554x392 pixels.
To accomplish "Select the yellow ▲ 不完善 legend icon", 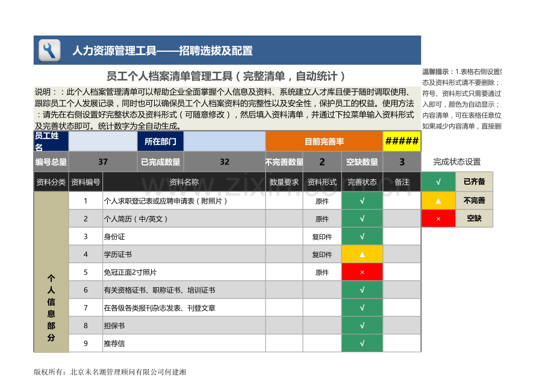I will tap(438, 201).
